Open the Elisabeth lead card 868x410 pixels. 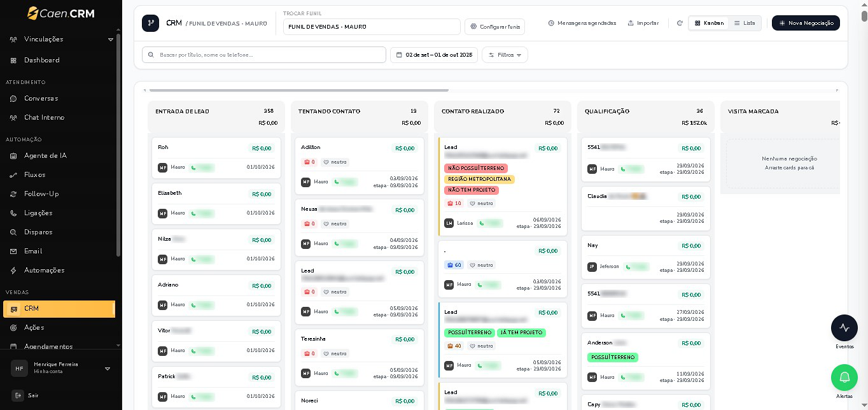216,204
